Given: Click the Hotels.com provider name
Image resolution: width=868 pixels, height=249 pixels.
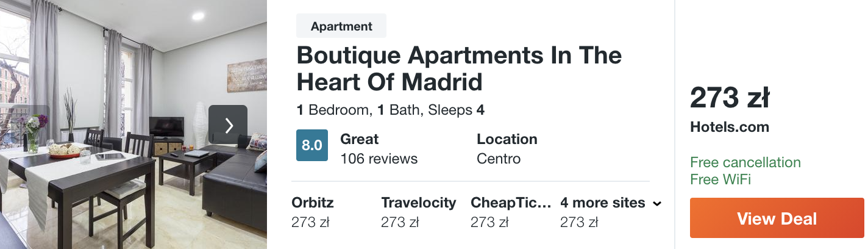Looking at the screenshot, I should (730, 127).
